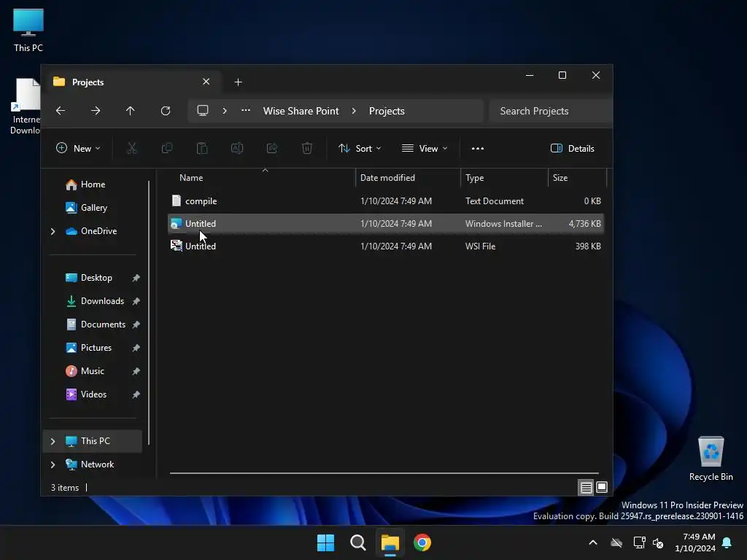Screen dimensions: 747x560
Task: Open pinned Downloads folder
Action: (102, 301)
